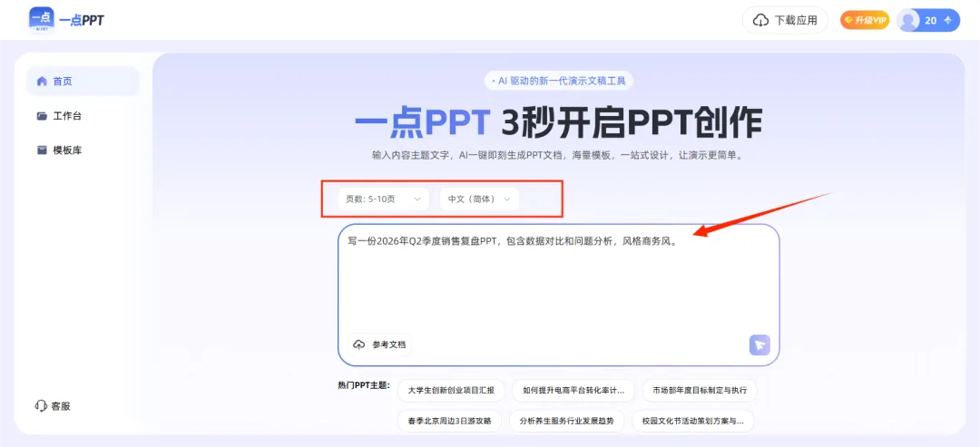Select the 首页 sidebar item
This screenshot has width=980, height=447.
click(x=83, y=82)
